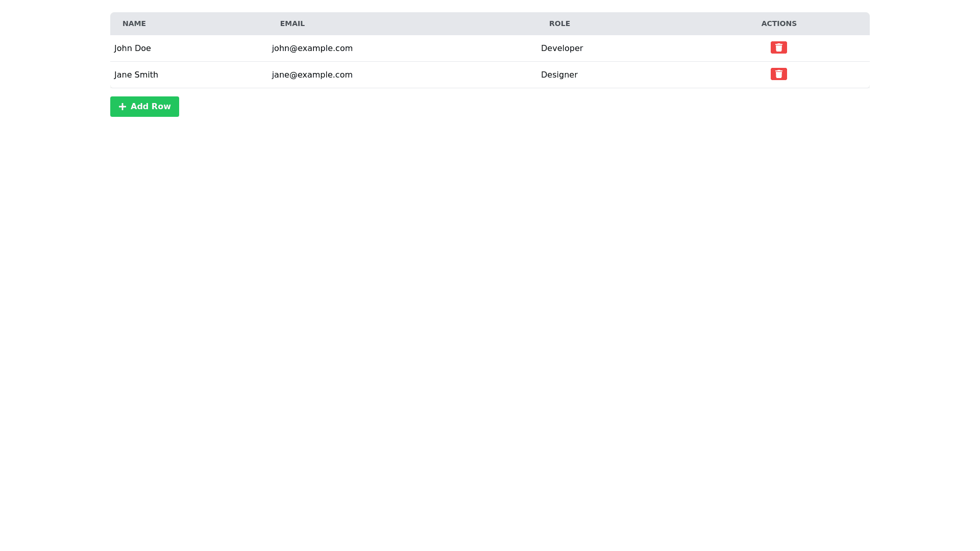Click the plus icon in Add Row
The height and width of the screenshot is (551, 980).
122,107
